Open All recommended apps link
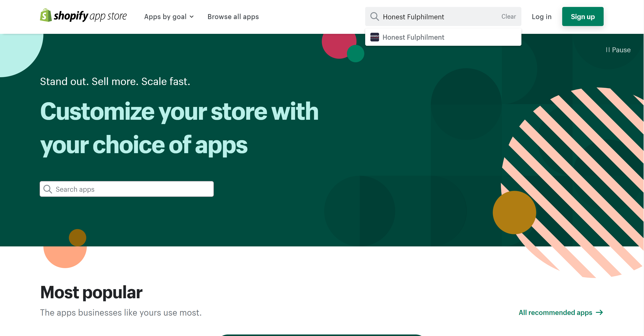The image size is (644, 336). [555, 313]
